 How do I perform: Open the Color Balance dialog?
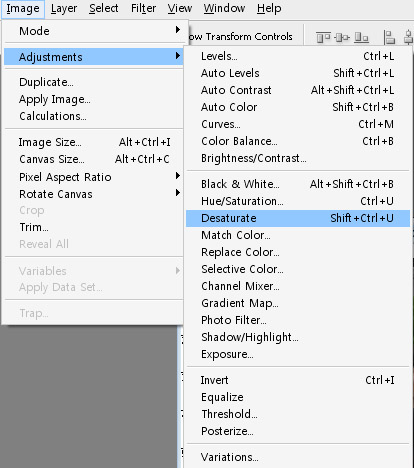(x=298, y=141)
